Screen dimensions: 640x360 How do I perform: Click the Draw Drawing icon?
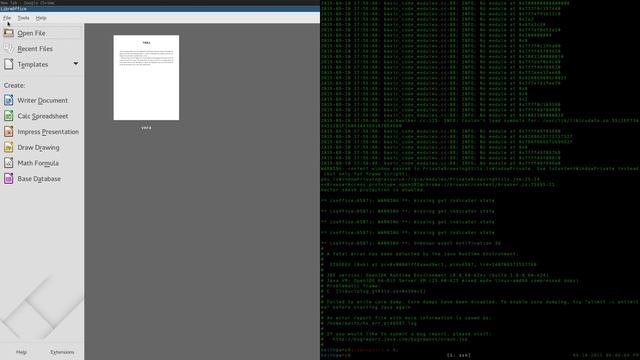(x=9, y=147)
